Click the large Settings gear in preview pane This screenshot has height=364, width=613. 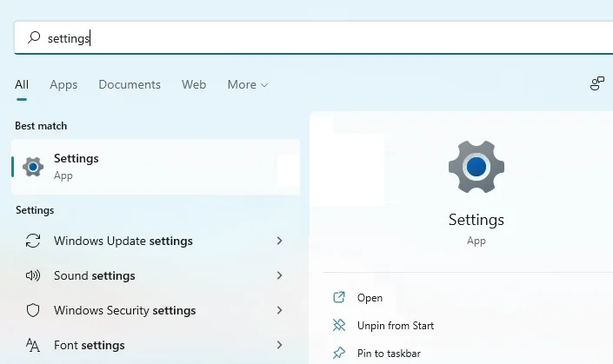pos(476,166)
